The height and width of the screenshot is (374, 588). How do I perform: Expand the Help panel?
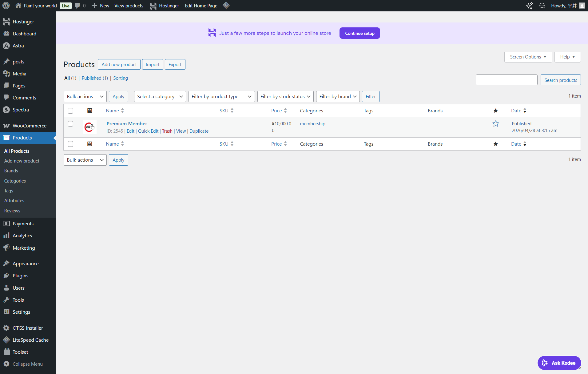pyautogui.click(x=567, y=57)
